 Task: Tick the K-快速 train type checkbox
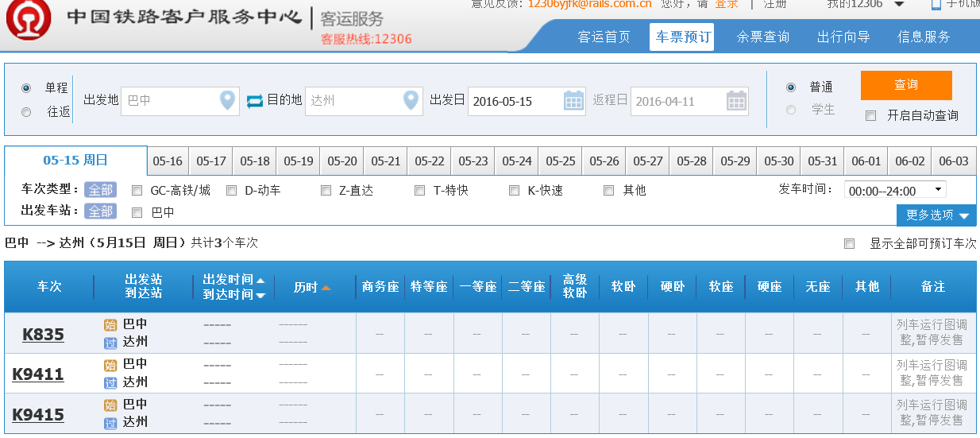click(514, 191)
